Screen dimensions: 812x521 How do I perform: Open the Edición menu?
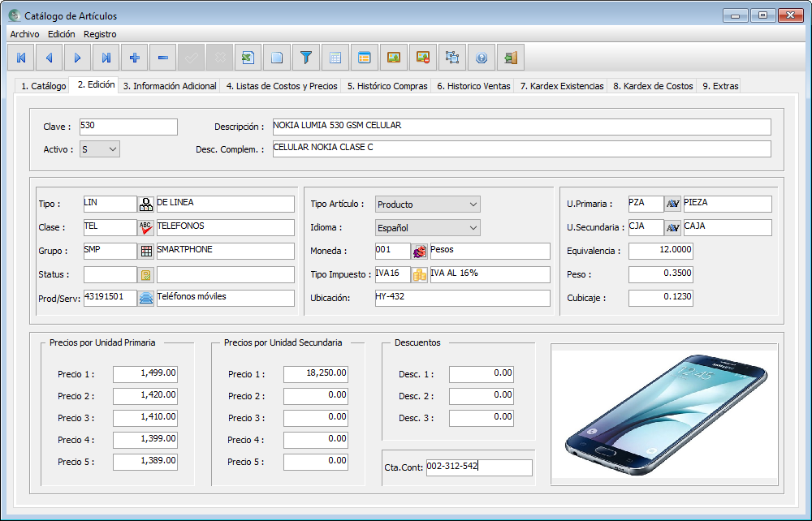coord(62,34)
